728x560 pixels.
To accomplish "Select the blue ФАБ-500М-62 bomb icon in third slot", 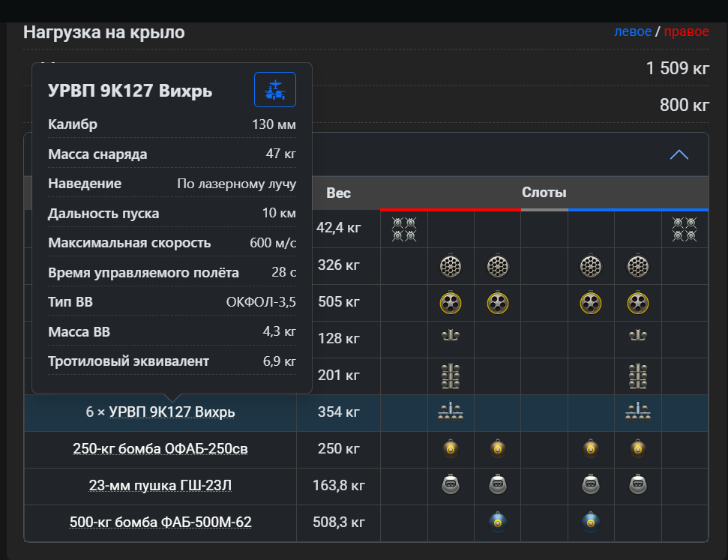I will pos(498,522).
